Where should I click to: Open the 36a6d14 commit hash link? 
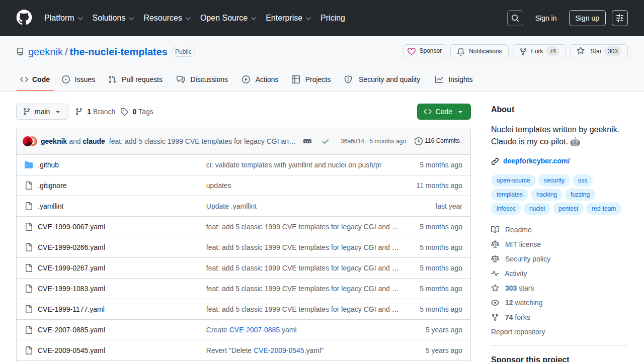coord(352,141)
